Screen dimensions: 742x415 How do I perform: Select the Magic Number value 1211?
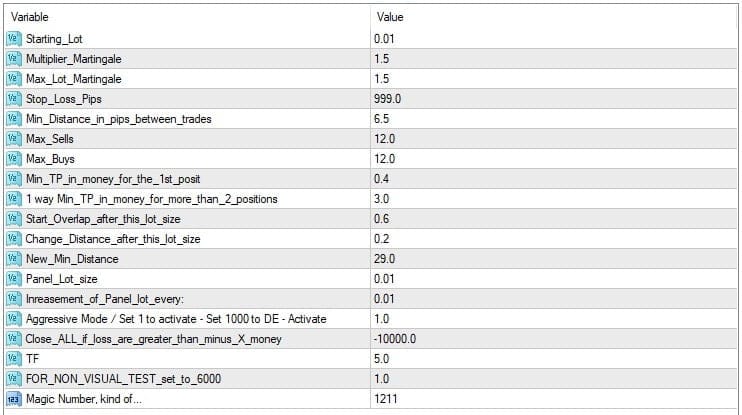[385, 399]
